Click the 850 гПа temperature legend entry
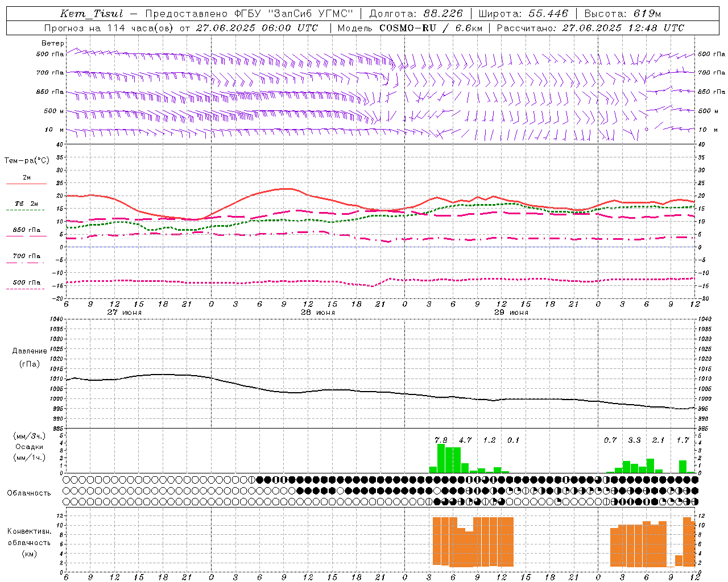 tap(26, 230)
